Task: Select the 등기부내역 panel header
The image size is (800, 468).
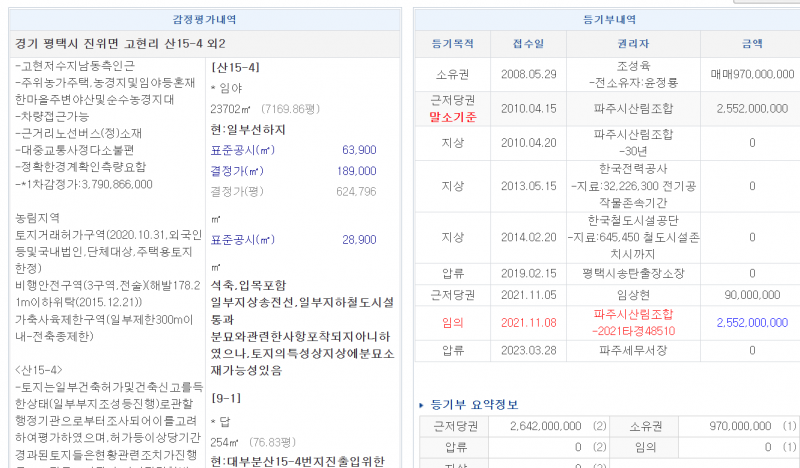Action: tap(606, 19)
